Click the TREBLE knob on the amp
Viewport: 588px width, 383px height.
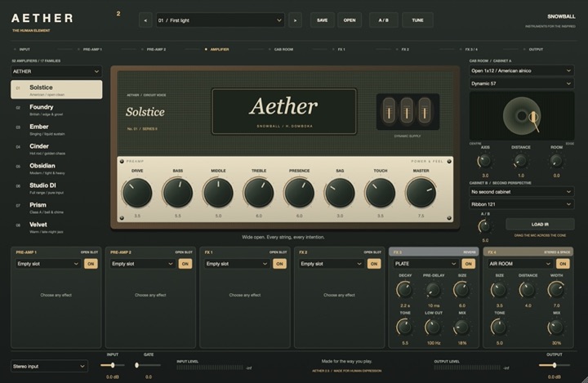tap(259, 193)
